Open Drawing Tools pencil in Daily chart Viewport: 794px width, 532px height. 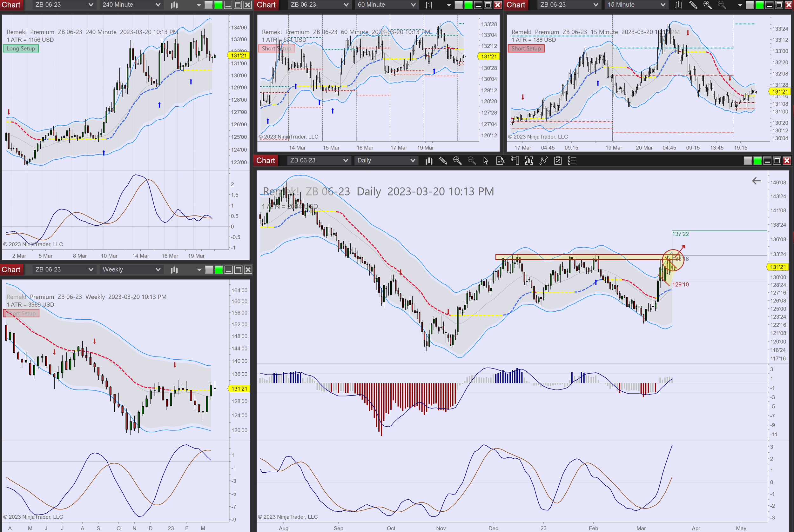[443, 161]
